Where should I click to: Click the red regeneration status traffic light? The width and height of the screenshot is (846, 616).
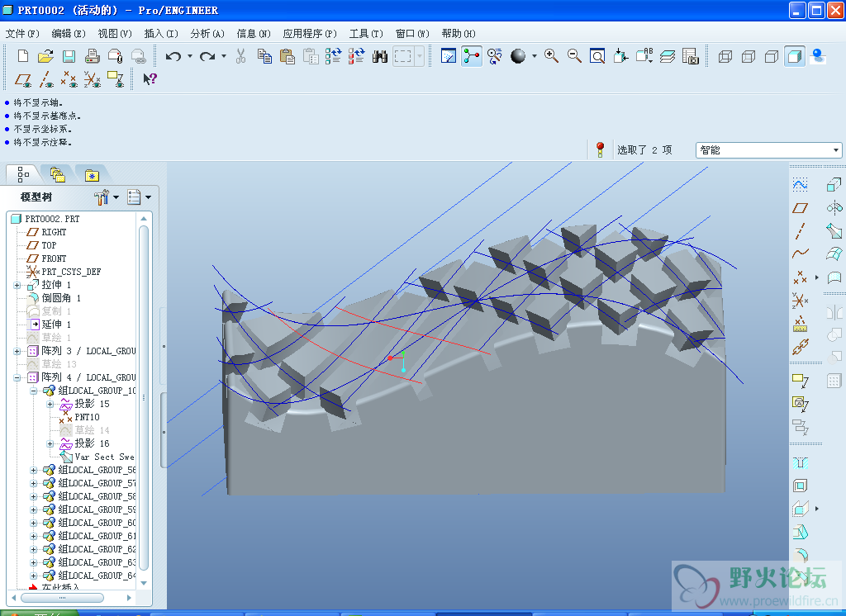click(600, 150)
